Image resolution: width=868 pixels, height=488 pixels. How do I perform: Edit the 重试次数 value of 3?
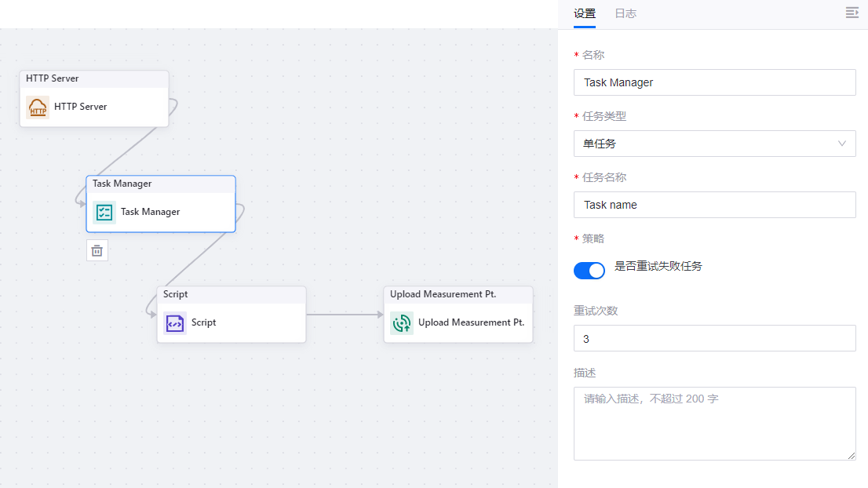[x=714, y=338]
